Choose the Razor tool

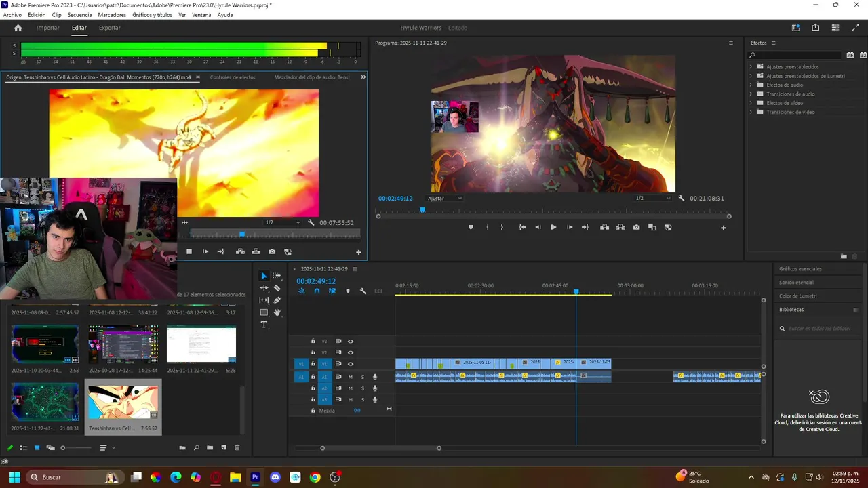(277, 288)
